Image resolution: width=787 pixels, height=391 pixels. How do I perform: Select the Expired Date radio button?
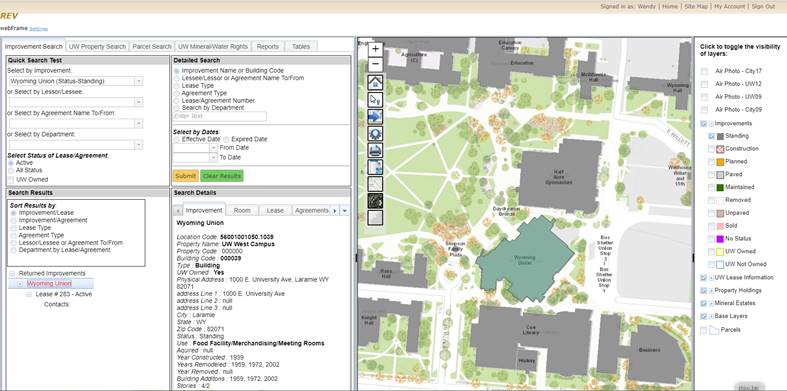(227, 140)
